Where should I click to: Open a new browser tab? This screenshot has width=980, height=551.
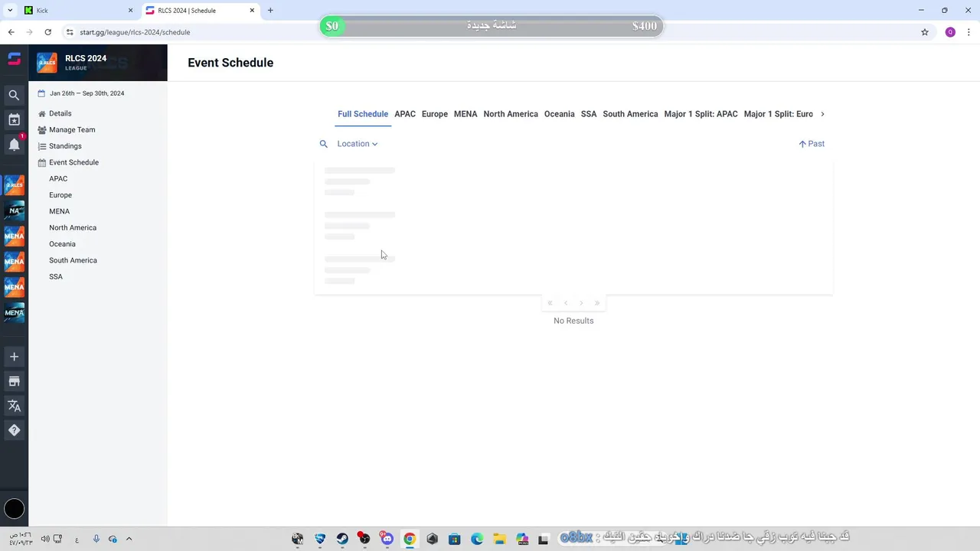coord(270,11)
